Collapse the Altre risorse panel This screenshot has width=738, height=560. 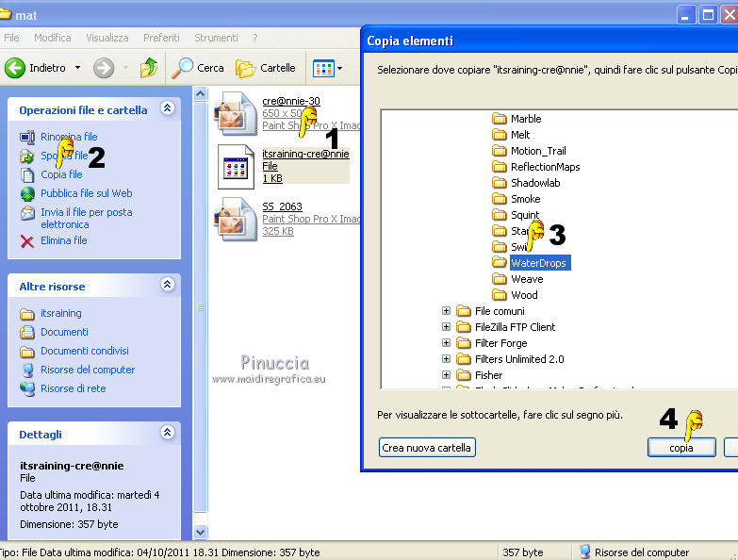[167, 284]
